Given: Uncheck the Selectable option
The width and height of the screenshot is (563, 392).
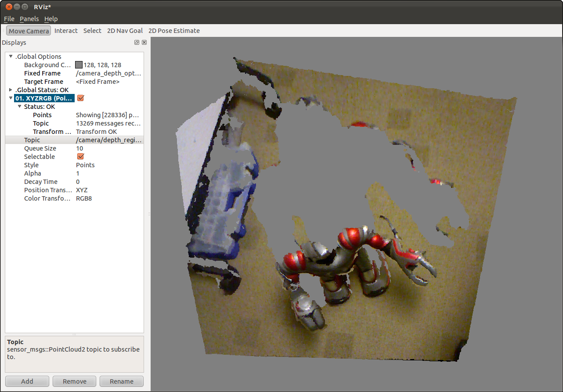Looking at the screenshot, I should [80, 157].
